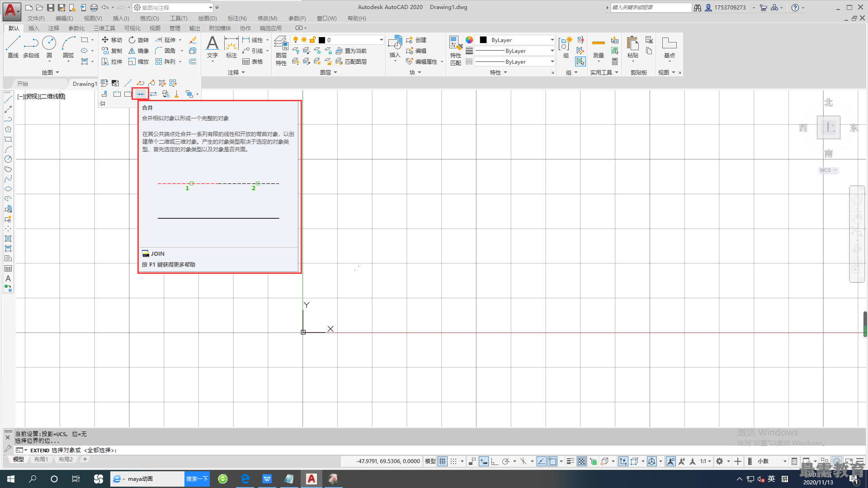Click the Save icon in quick access toolbar
Viewport: 868px width, 488px height.
pyautogui.click(x=50, y=8)
